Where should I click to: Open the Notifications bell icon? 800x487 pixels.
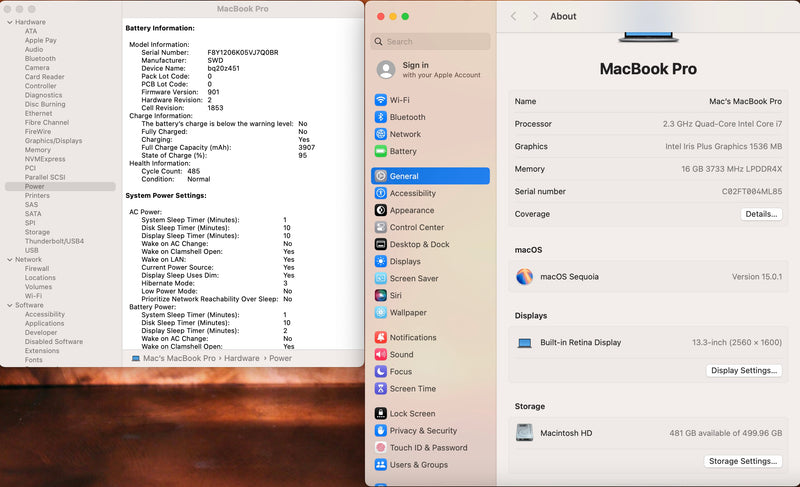point(381,337)
